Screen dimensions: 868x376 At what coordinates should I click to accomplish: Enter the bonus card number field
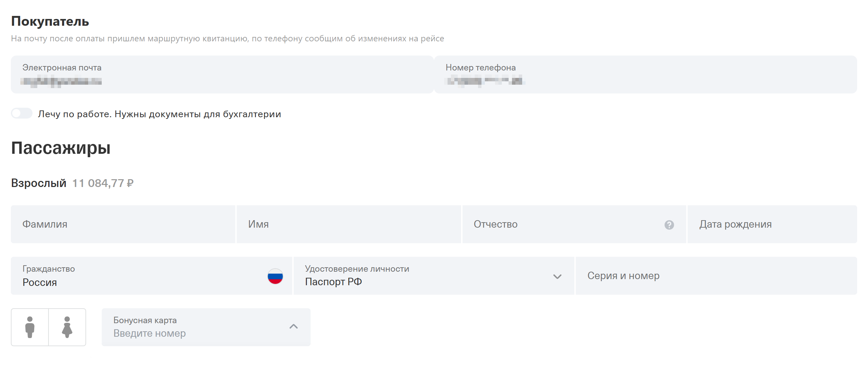click(197, 333)
